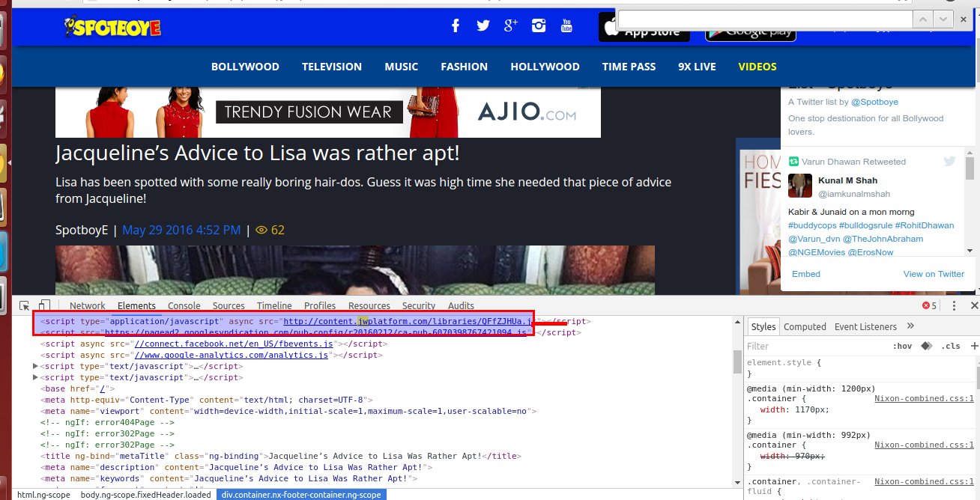The height and width of the screenshot is (500, 980).
Task: Click the Embed link in Twitter widget
Action: pyautogui.click(x=806, y=274)
